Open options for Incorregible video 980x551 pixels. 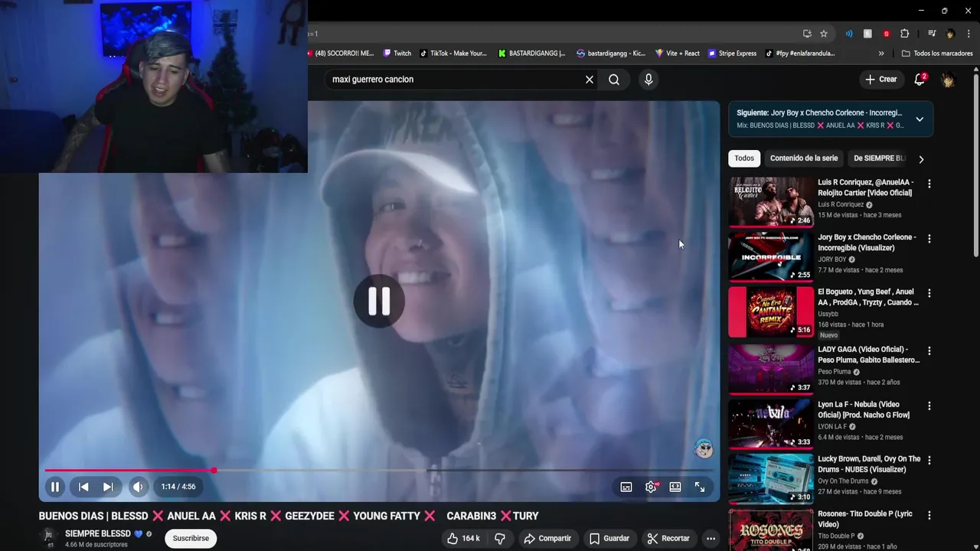(929, 239)
